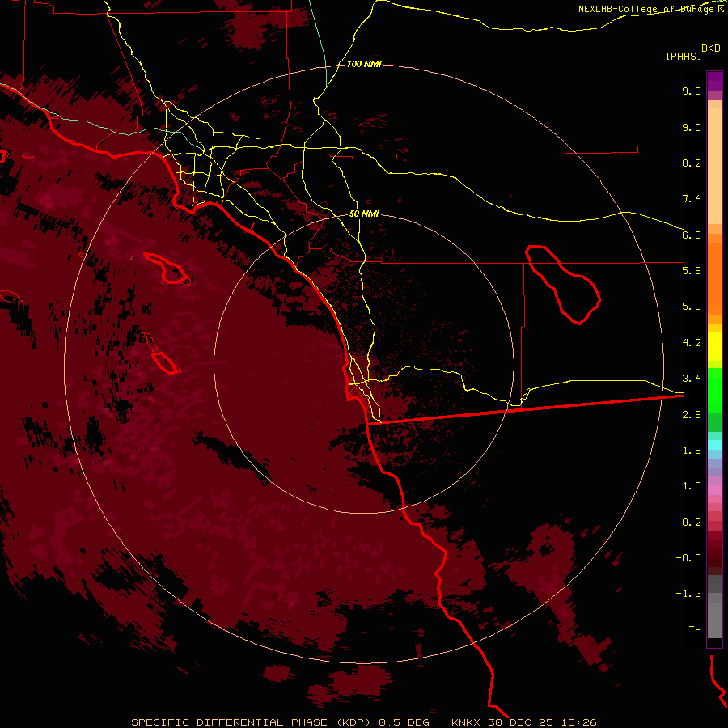728x728 pixels.
Task: Click the 50 NMI range ring label
Action: pyautogui.click(x=364, y=214)
